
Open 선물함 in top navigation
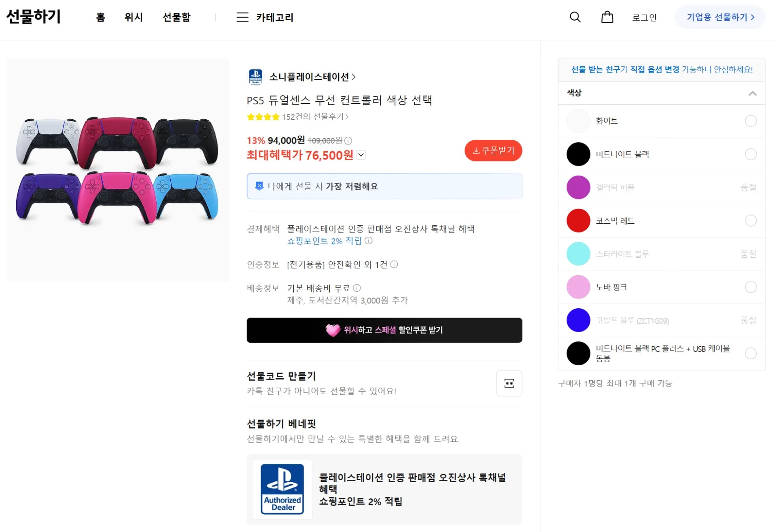click(176, 17)
